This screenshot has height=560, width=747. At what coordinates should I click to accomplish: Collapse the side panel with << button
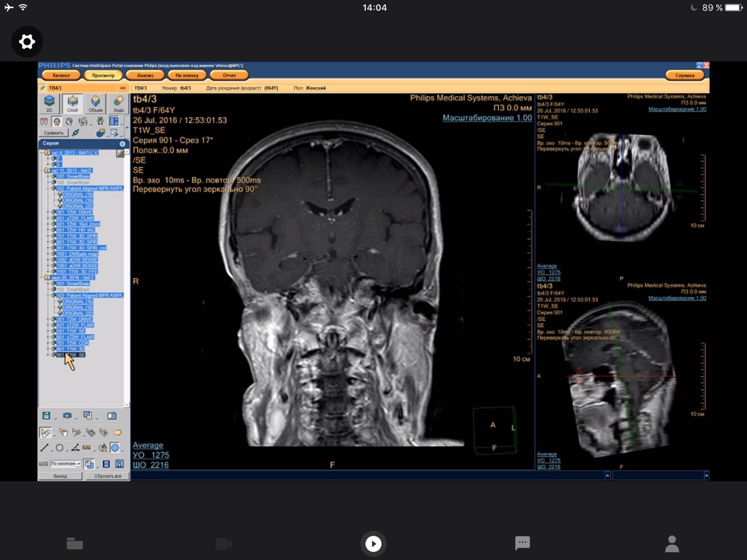[x=123, y=88]
